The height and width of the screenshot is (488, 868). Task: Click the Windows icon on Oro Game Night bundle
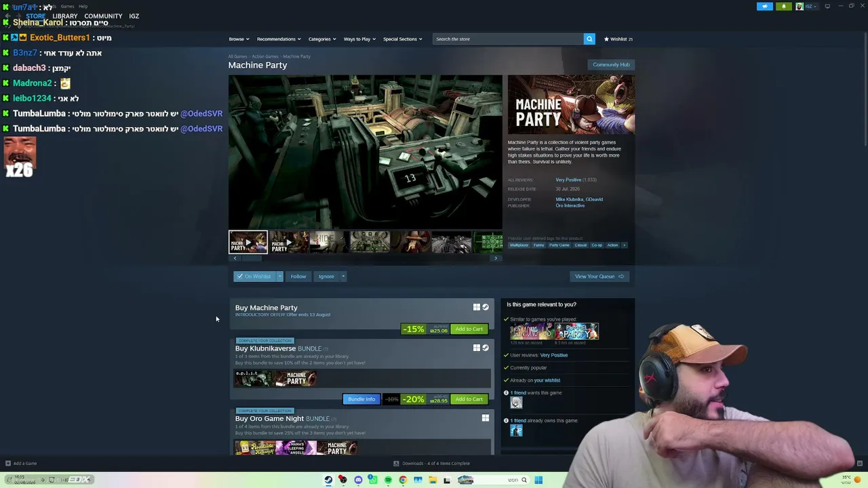[486, 418]
